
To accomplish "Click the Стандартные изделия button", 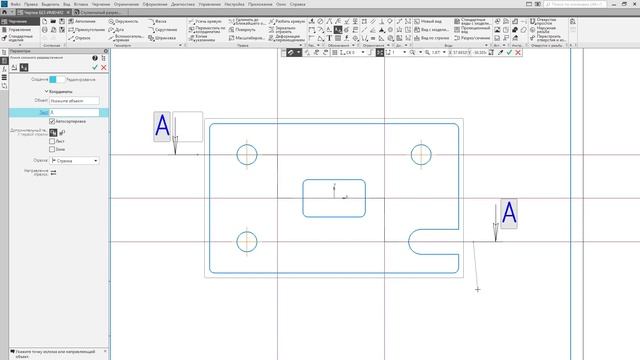I will tap(18, 38).
